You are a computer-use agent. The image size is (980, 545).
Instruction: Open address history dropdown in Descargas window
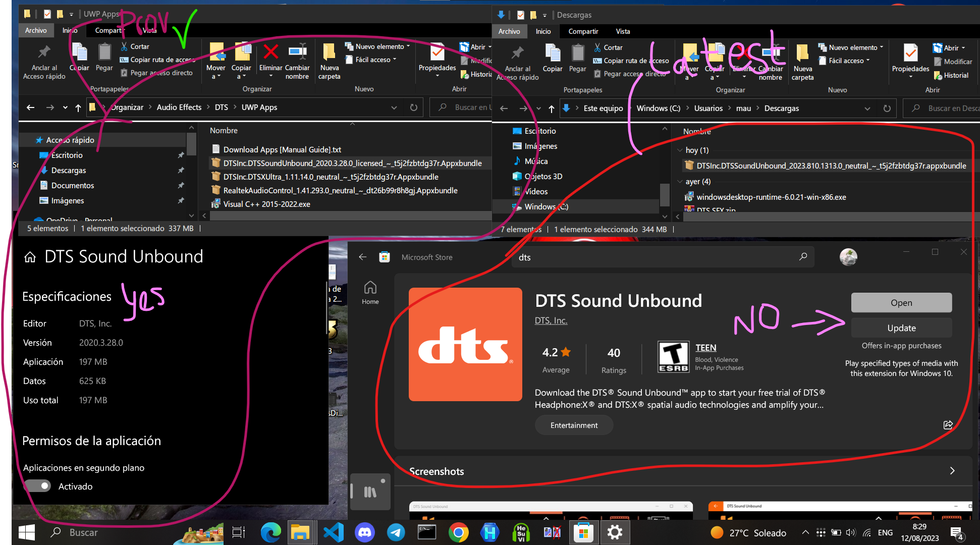867,108
